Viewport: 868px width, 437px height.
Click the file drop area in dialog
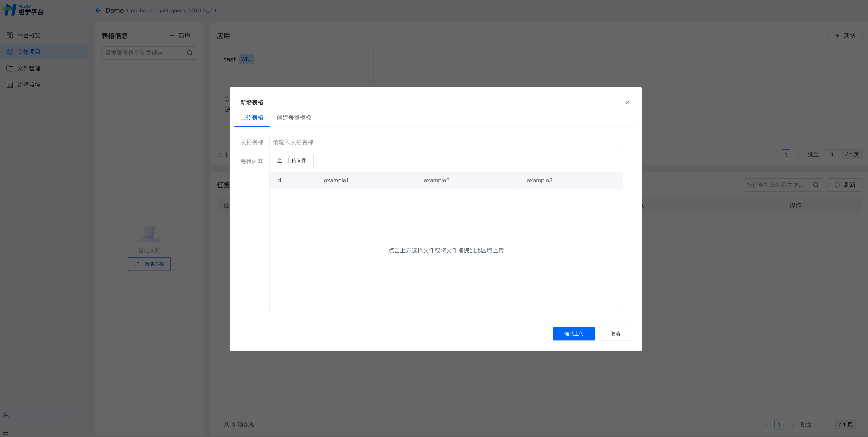point(445,250)
